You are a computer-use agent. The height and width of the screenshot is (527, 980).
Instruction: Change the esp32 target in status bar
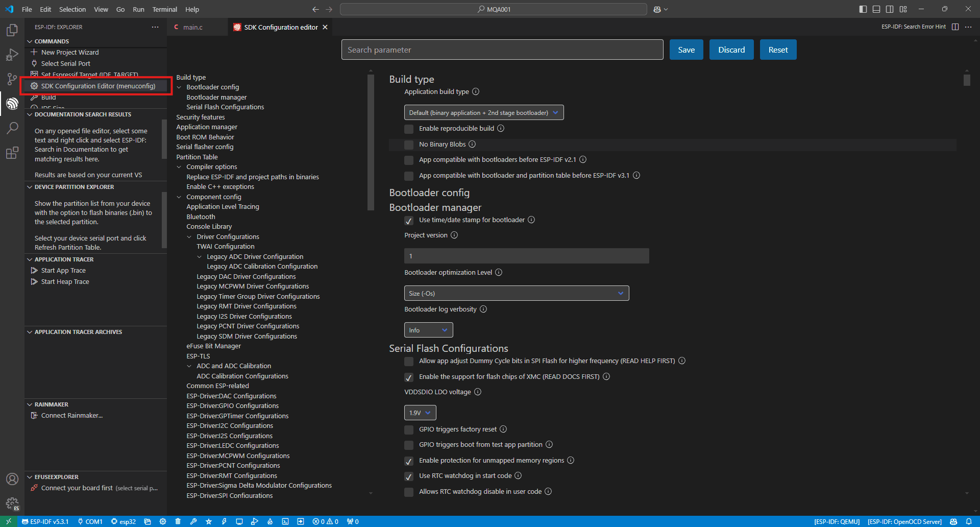(124, 521)
